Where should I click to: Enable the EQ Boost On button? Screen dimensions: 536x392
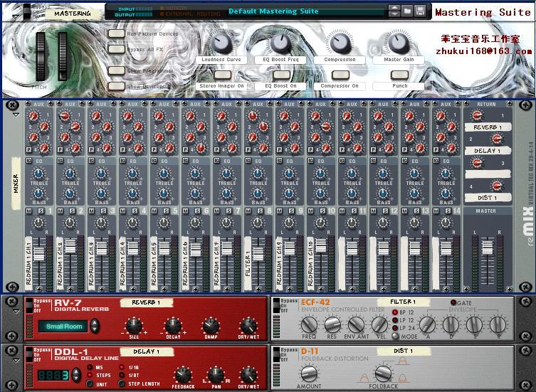pyautogui.click(x=282, y=75)
